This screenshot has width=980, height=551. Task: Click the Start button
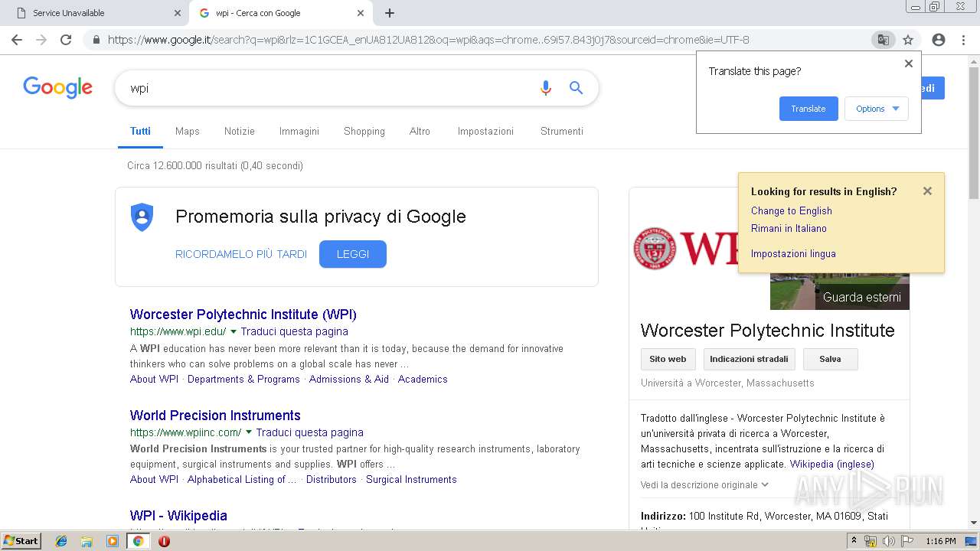tap(21, 541)
